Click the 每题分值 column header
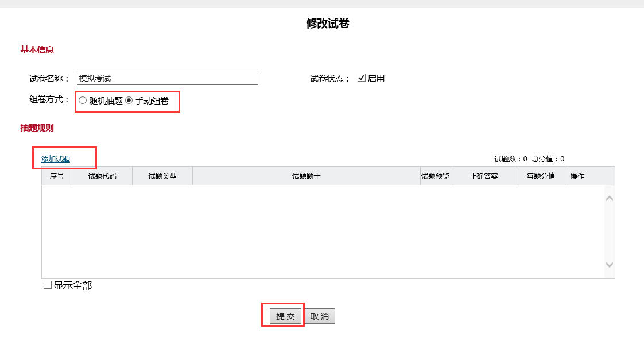The image size is (644, 344). click(541, 176)
